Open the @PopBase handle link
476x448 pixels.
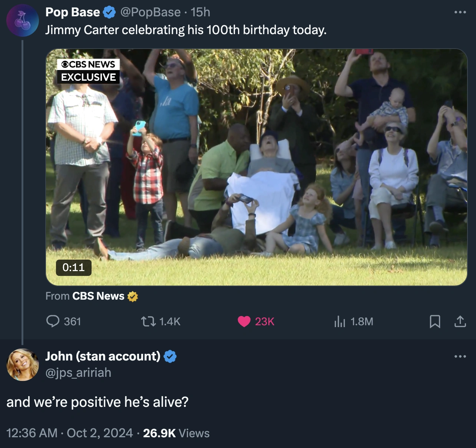point(151,12)
